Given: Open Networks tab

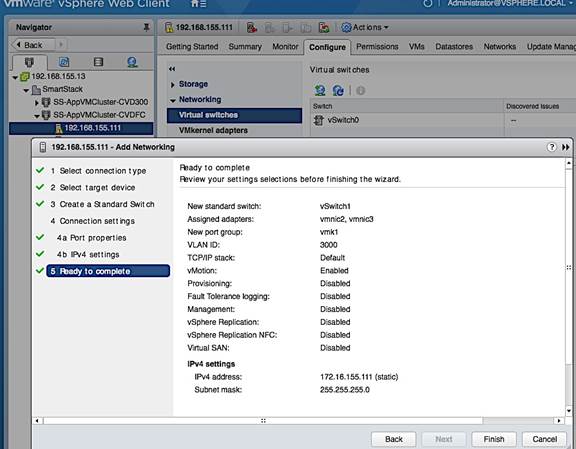Looking at the screenshot, I should (500, 47).
